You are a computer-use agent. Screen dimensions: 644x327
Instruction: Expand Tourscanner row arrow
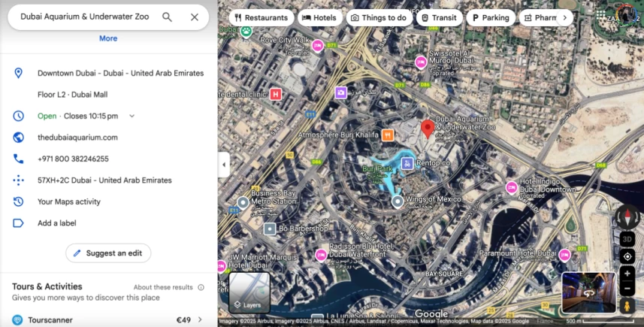click(x=200, y=319)
